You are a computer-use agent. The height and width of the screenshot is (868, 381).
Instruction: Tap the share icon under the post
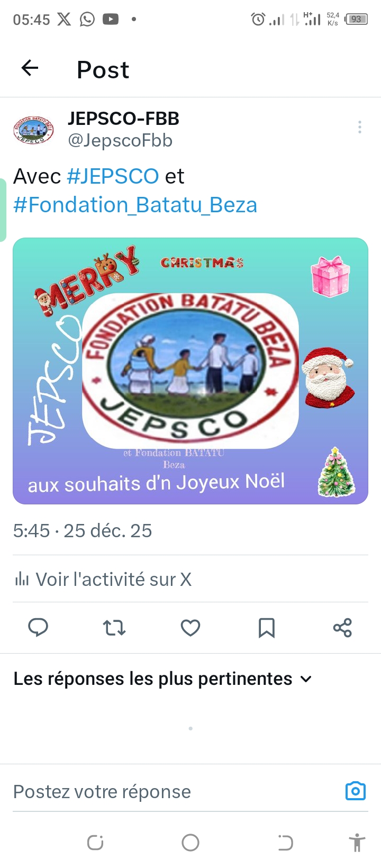coord(342,628)
